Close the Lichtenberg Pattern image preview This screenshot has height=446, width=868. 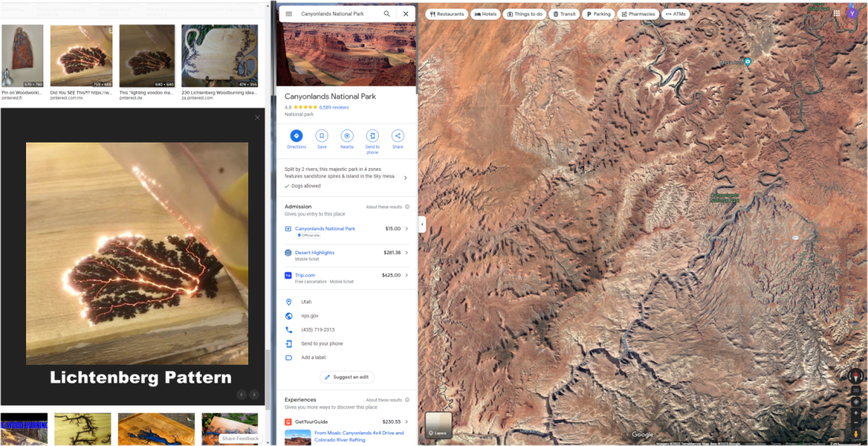tap(257, 117)
